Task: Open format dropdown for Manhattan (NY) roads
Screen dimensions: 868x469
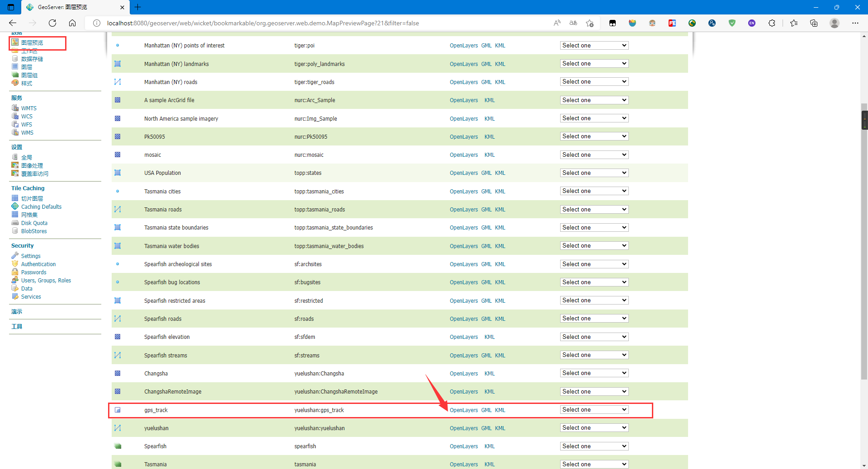Action: [594, 82]
